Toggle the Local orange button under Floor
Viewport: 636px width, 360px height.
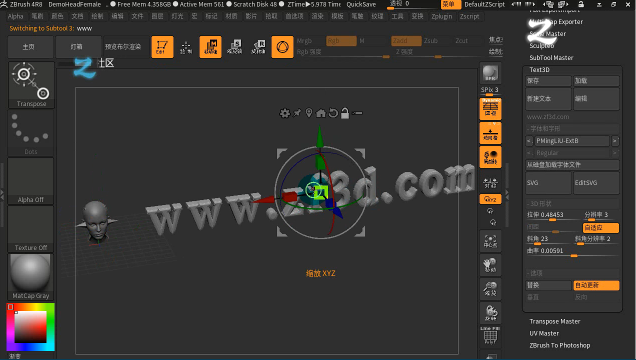tap(490, 157)
